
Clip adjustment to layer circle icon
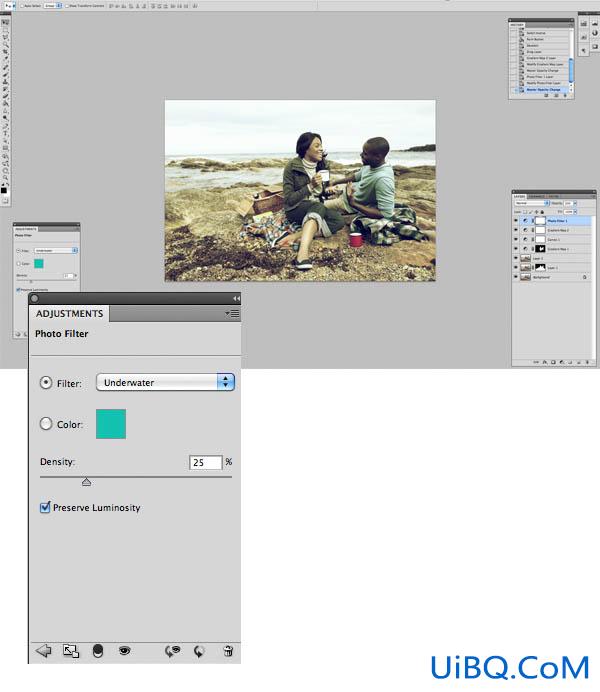click(x=98, y=651)
